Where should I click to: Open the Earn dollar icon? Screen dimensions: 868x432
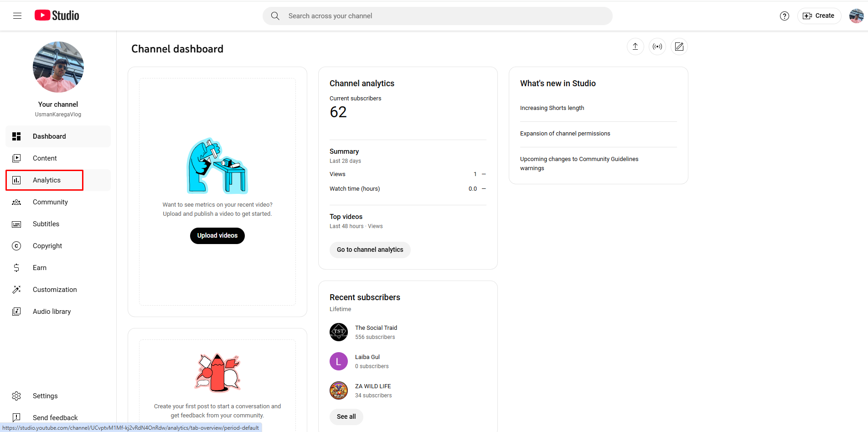[x=16, y=267]
